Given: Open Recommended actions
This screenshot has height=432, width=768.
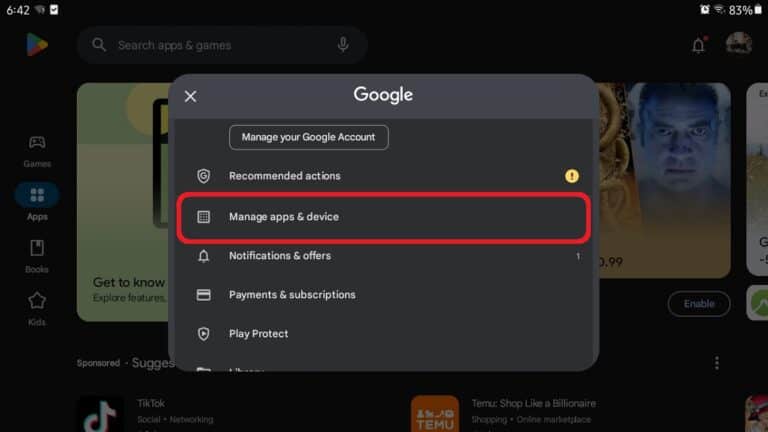Looking at the screenshot, I should coord(384,176).
